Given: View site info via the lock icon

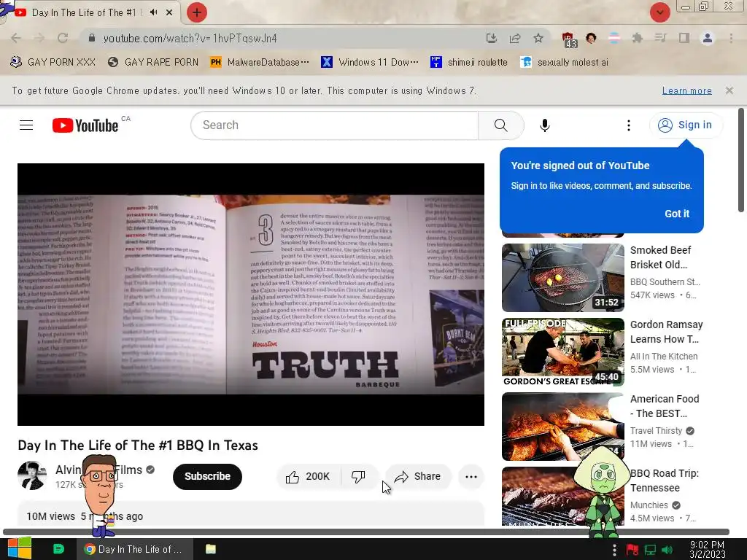Looking at the screenshot, I should [92, 38].
